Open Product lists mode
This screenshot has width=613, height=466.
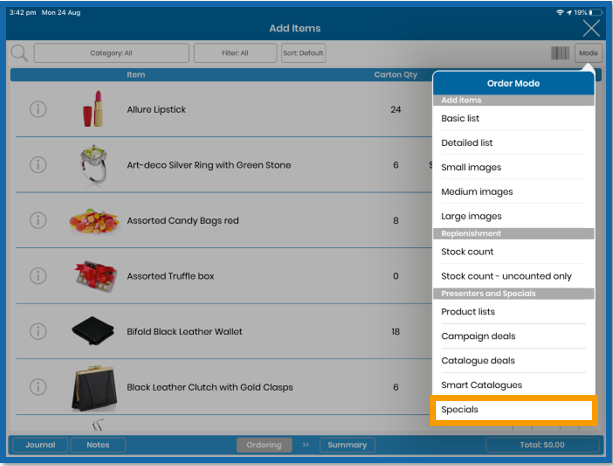513,312
